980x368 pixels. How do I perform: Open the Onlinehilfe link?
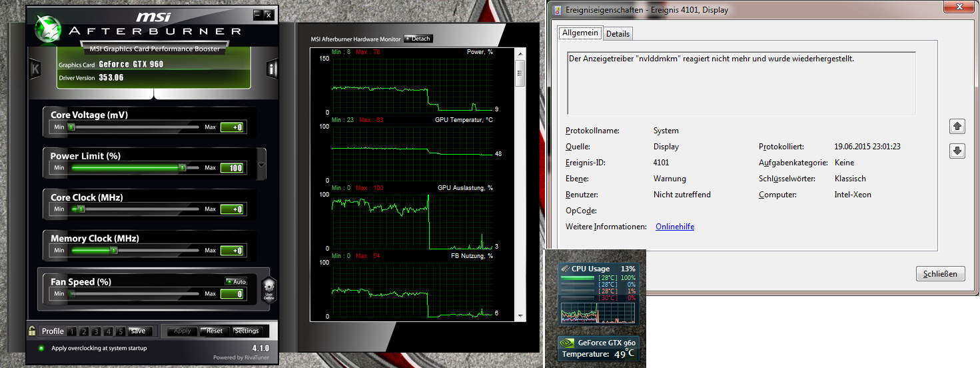tap(675, 227)
